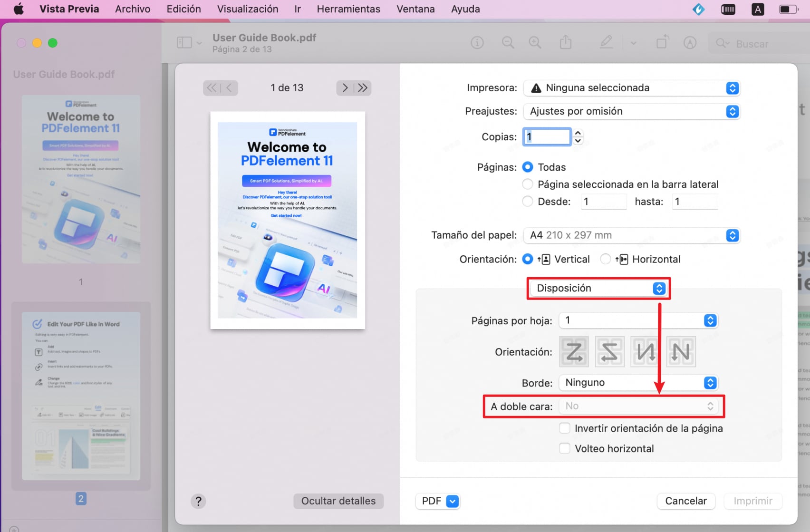Select the markup pencil highlight tool
Viewport: 810px width, 532px height.
tap(606, 43)
